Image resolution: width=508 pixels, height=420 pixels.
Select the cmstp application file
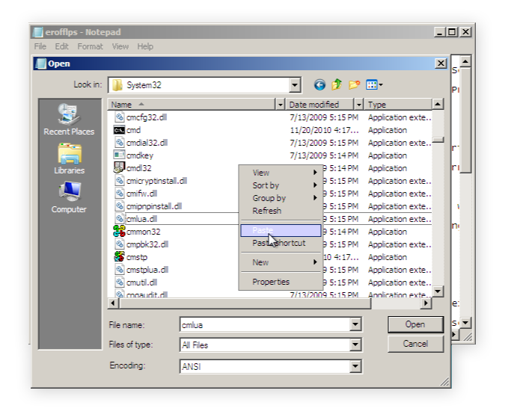point(137,257)
